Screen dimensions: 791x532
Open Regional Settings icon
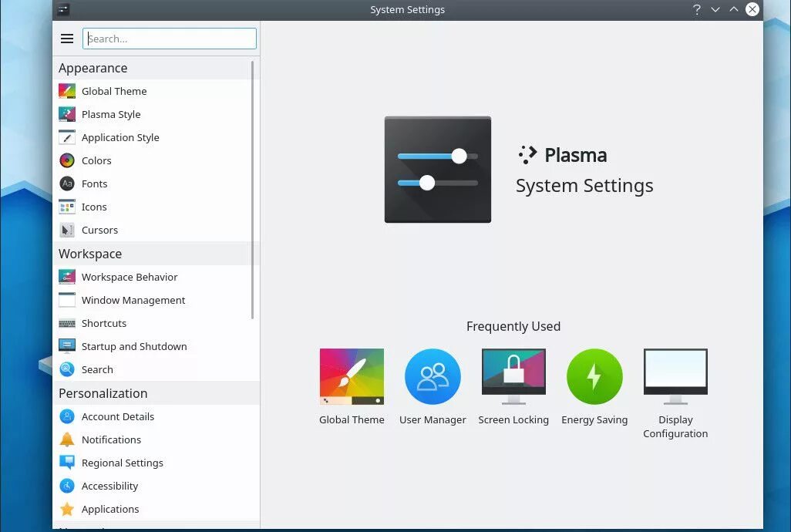click(x=67, y=463)
